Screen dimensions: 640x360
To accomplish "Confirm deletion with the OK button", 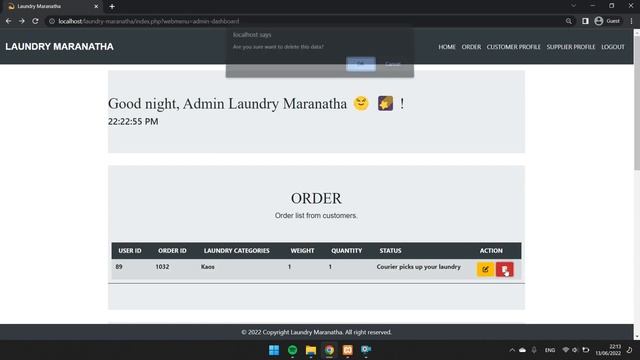I will (x=361, y=64).
